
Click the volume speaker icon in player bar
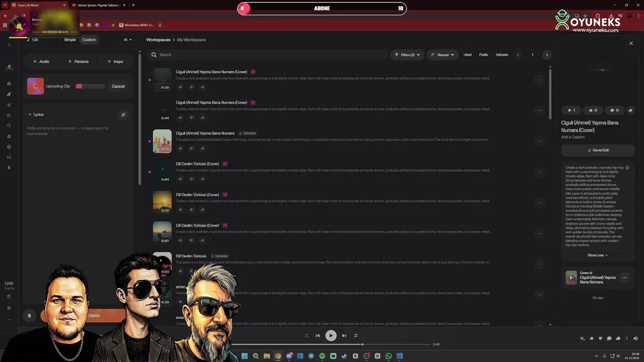coord(635,338)
